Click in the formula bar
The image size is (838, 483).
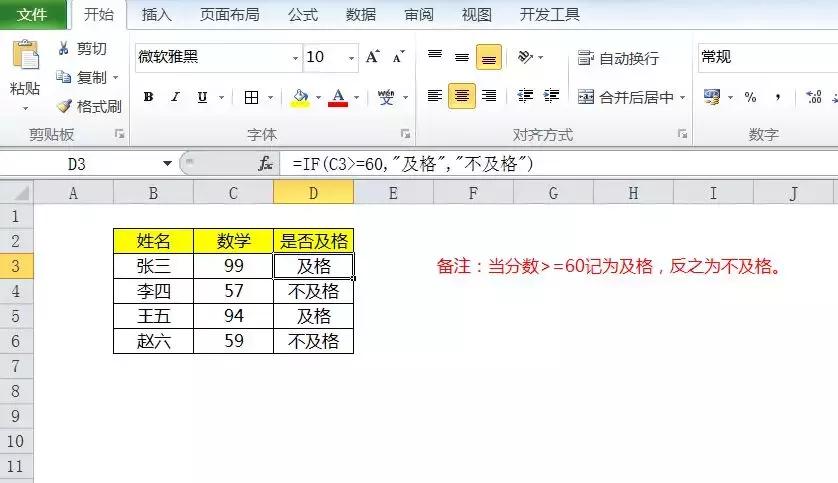(x=559, y=163)
